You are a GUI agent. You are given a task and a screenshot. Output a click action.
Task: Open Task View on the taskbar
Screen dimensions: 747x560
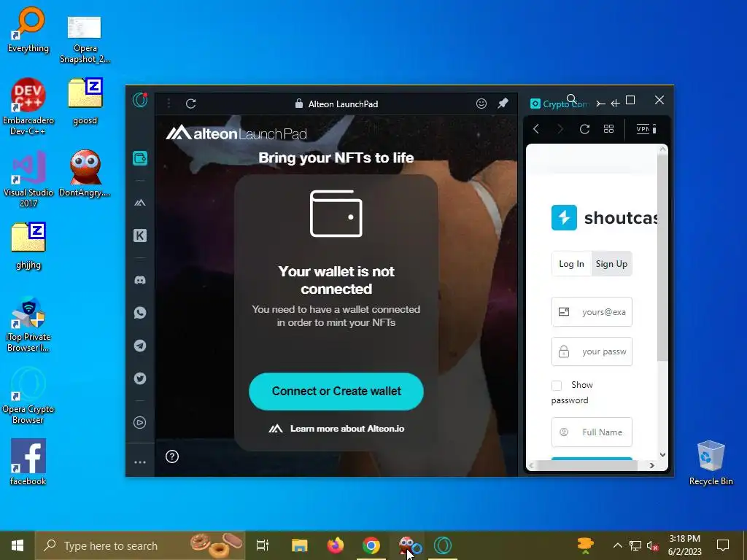tap(263, 545)
